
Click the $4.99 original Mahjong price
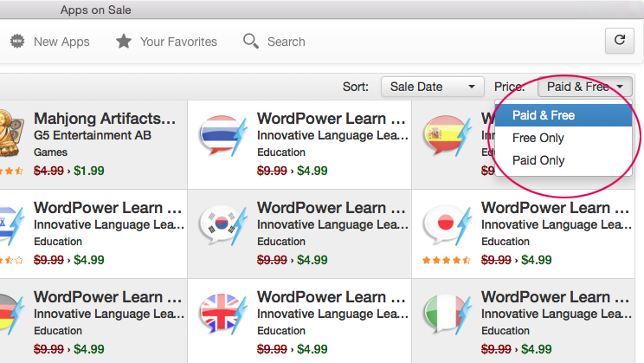(x=48, y=171)
